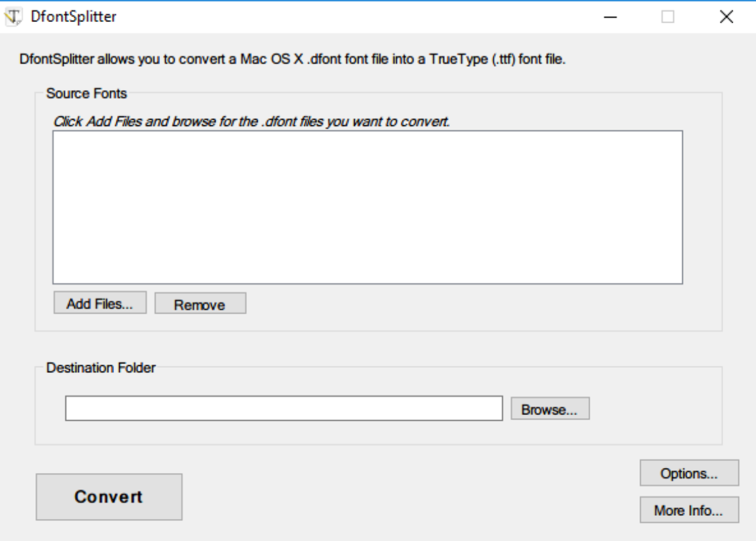Click the disabled maximize window button
This screenshot has height=541, width=756.
coord(668,17)
